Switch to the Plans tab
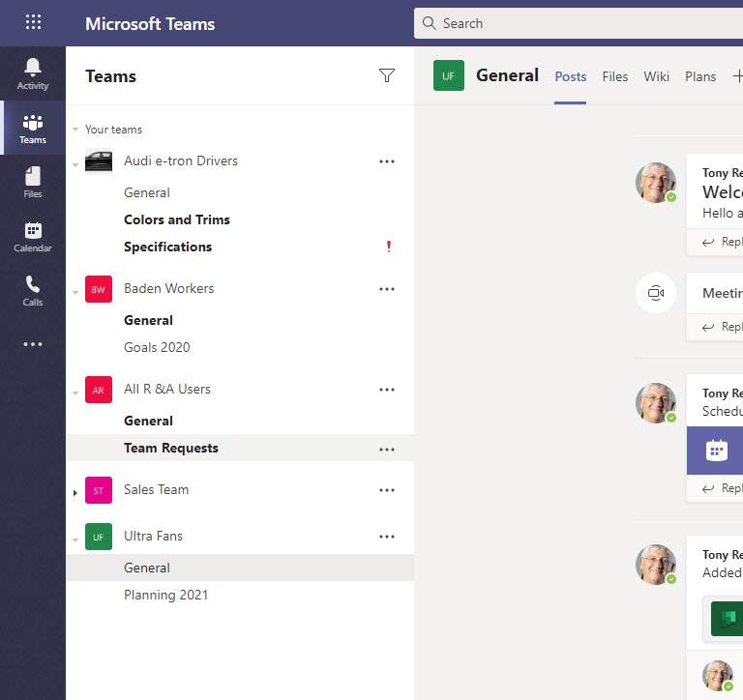Viewport: 743px width, 700px height. [x=700, y=76]
